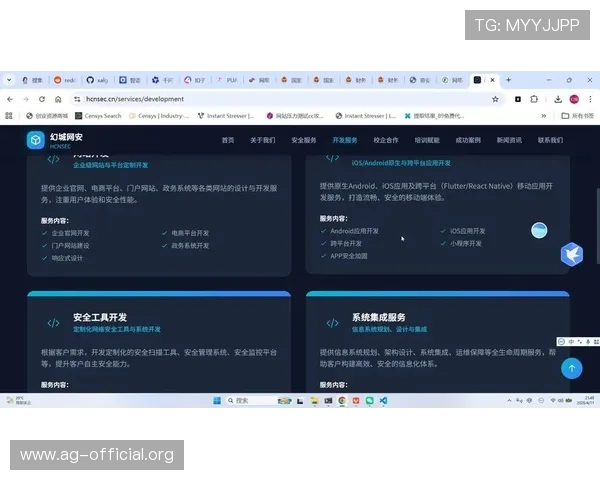The height and width of the screenshot is (480, 600).
Task: Open the 新闻资讯 nav item
Action: click(509, 140)
